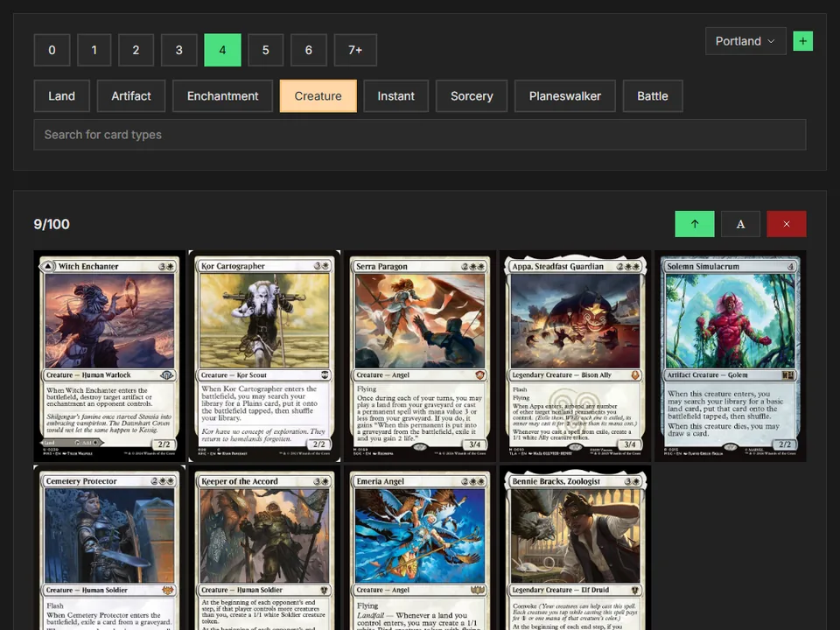Screen dimensions: 840x630
Task: Filter by Planeswalker card type
Action: 565,96
